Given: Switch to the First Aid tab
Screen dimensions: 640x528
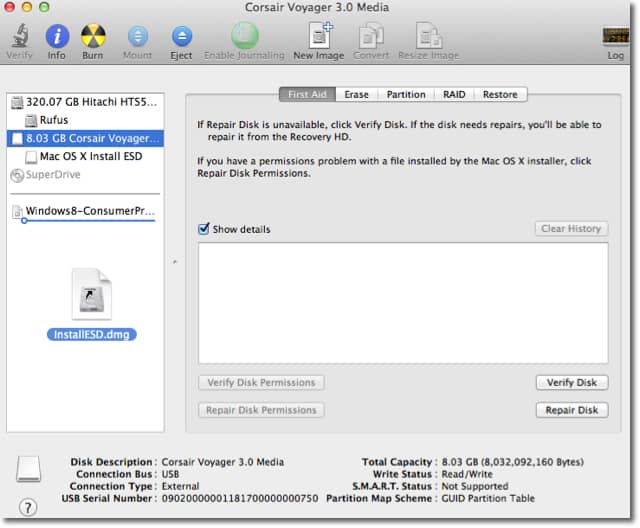Looking at the screenshot, I should point(308,94).
